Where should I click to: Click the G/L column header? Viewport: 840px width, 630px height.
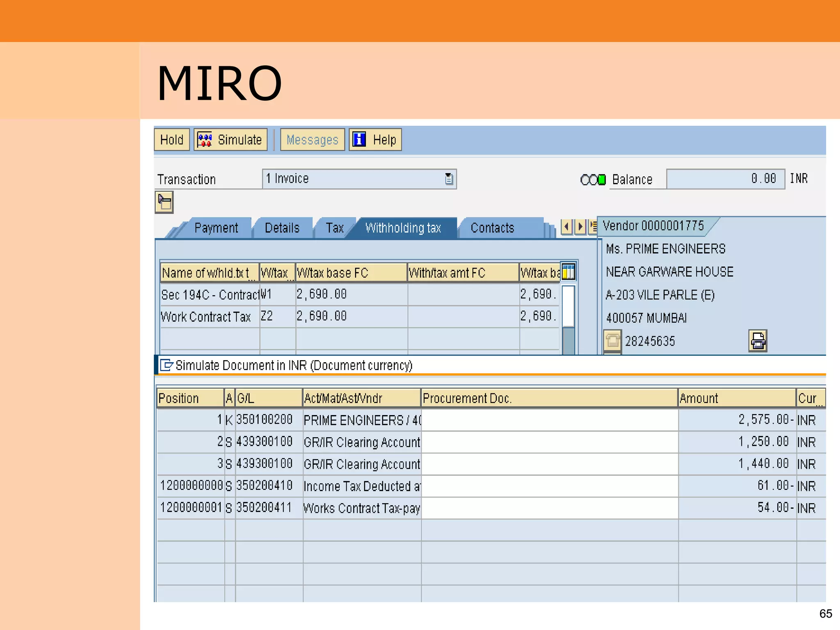269,398
